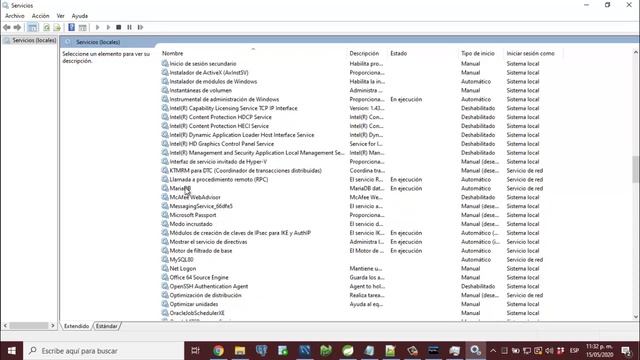Open Google Chrome from the taskbar
Screen dimensions: 640x360
(218, 351)
